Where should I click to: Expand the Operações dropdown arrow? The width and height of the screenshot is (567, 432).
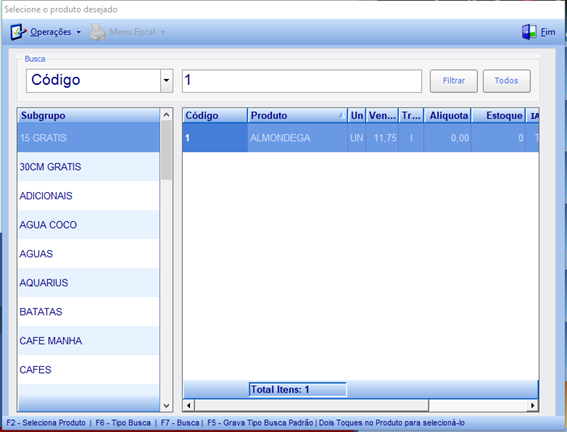tap(78, 32)
